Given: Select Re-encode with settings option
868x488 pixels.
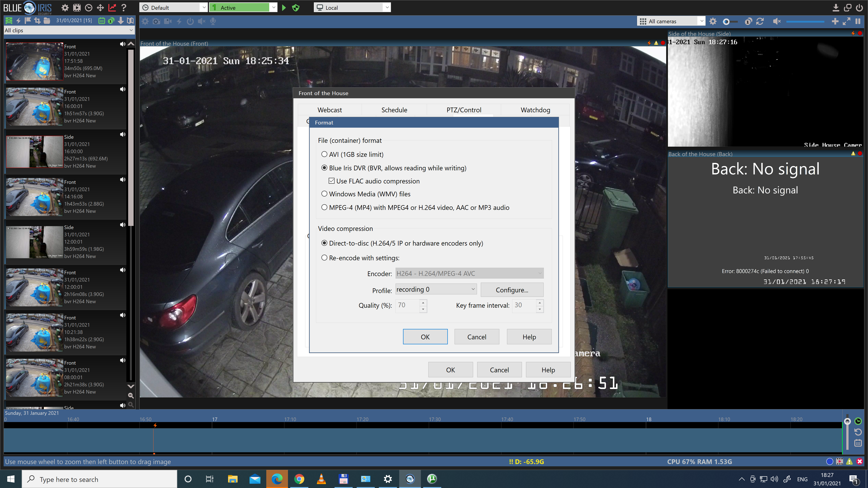Looking at the screenshot, I should pos(324,258).
